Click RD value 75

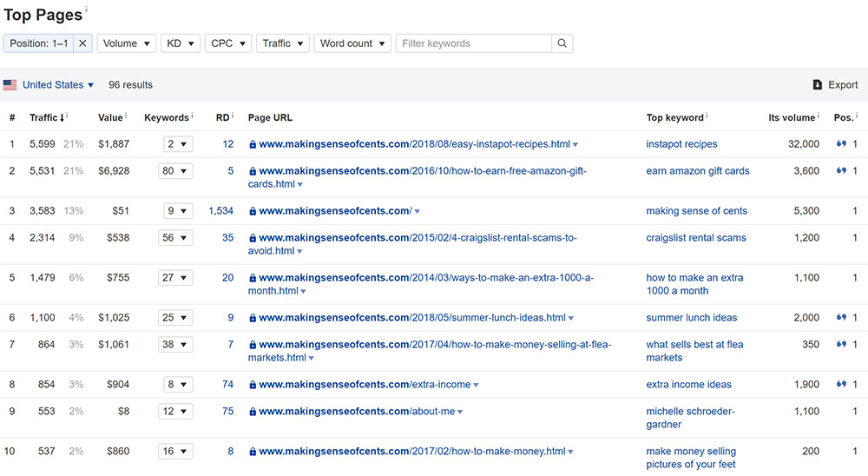pyautogui.click(x=227, y=411)
